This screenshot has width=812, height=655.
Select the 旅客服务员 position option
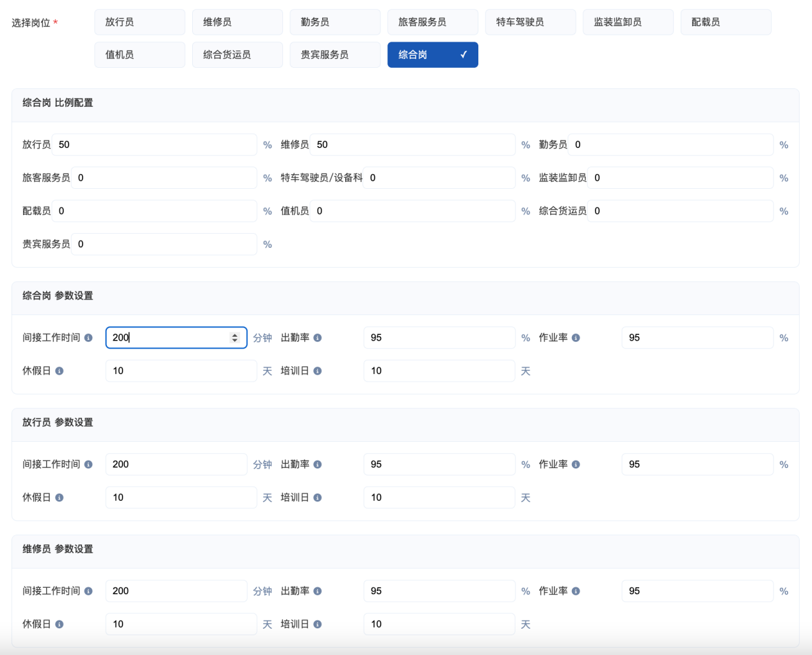coord(433,22)
